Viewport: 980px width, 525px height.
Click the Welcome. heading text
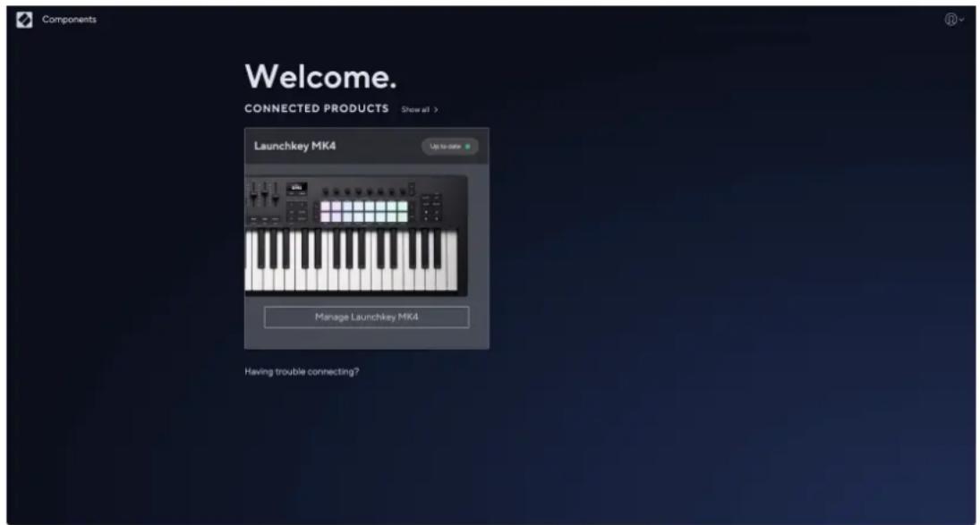pyautogui.click(x=320, y=77)
